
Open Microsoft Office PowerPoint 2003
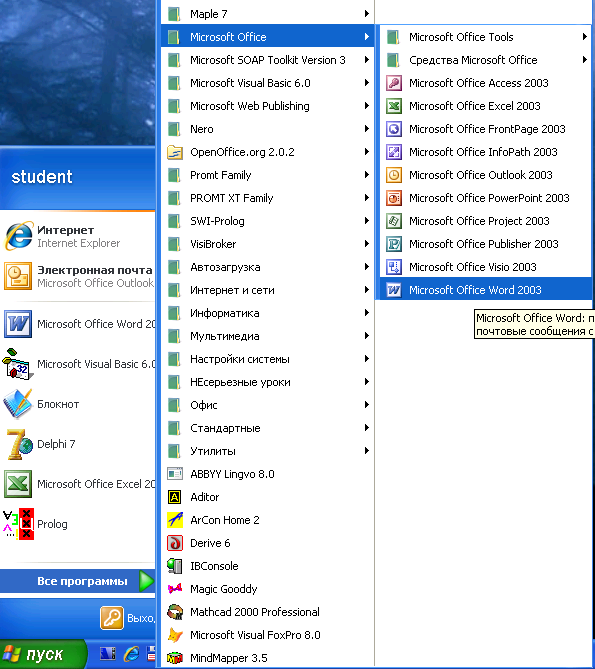point(485,198)
